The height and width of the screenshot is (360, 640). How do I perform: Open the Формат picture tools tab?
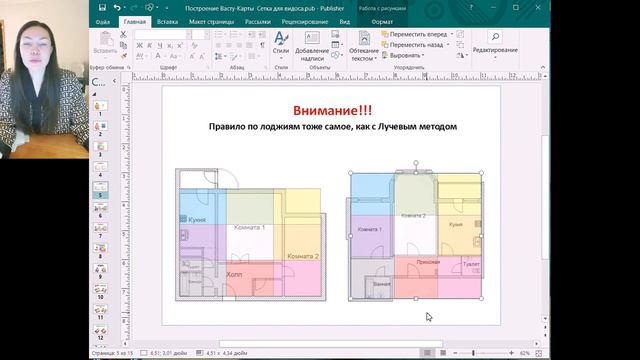pyautogui.click(x=382, y=22)
